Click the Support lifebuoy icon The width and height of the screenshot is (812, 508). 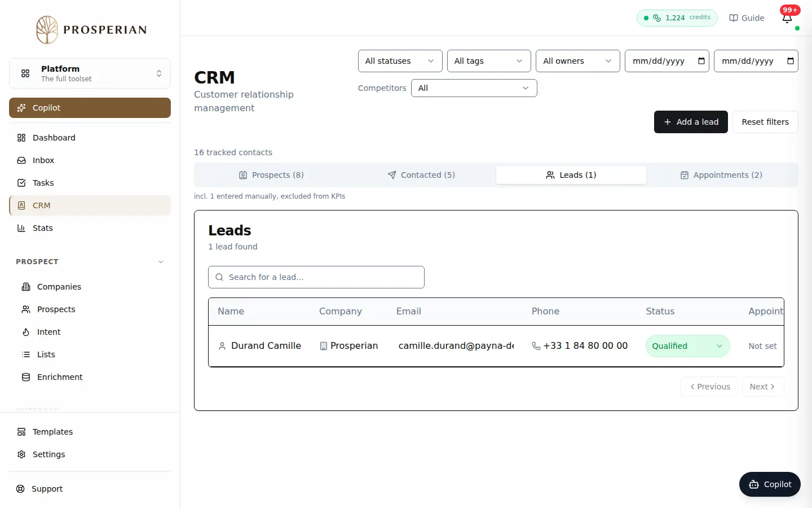[20, 489]
